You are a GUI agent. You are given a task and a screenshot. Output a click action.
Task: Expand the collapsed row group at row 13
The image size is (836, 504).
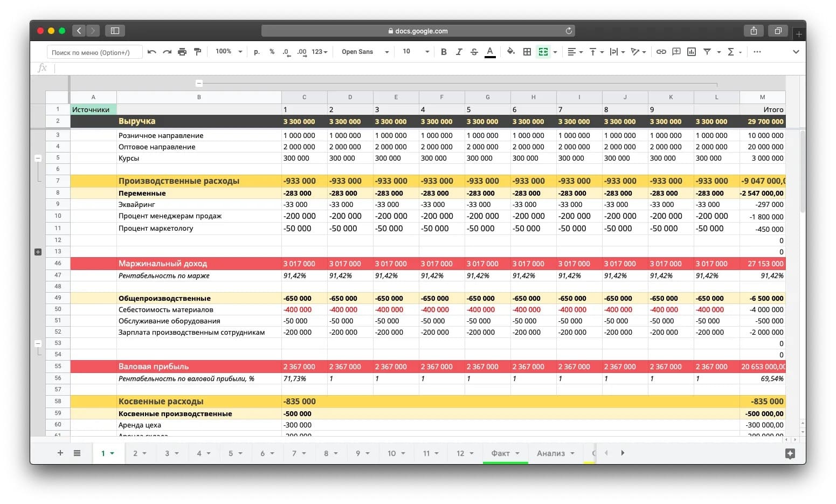tap(38, 252)
